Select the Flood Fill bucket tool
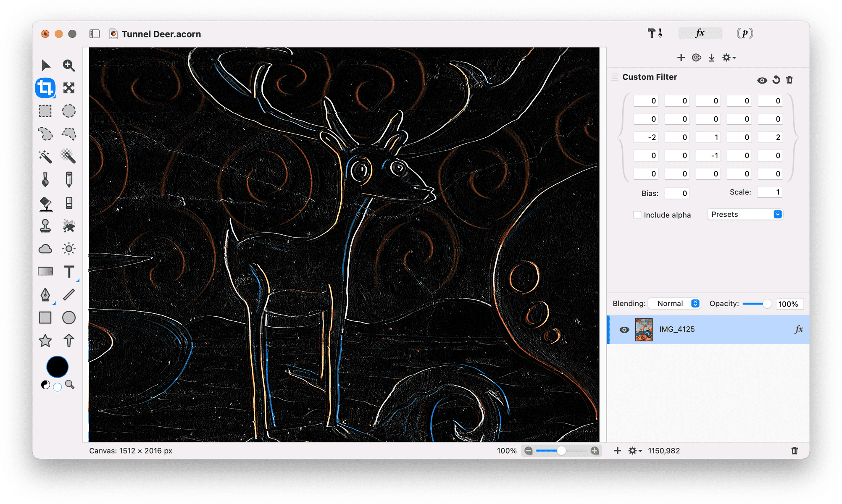Image resolution: width=842 pixels, height=504 pixels. (45, 204)
